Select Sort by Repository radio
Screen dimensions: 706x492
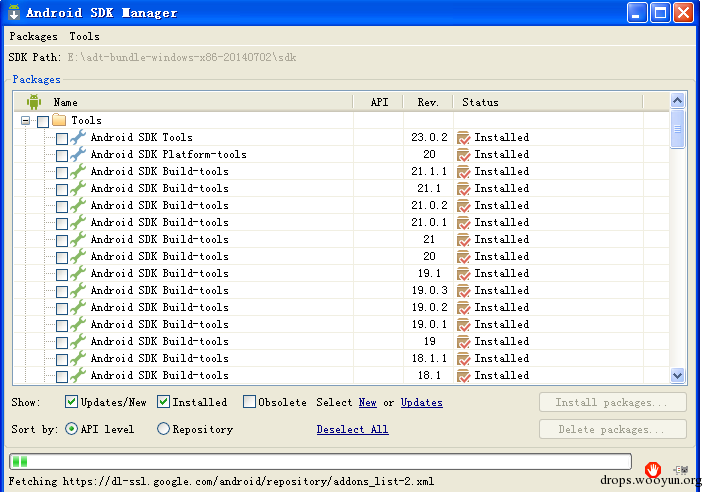click(163, 429)
